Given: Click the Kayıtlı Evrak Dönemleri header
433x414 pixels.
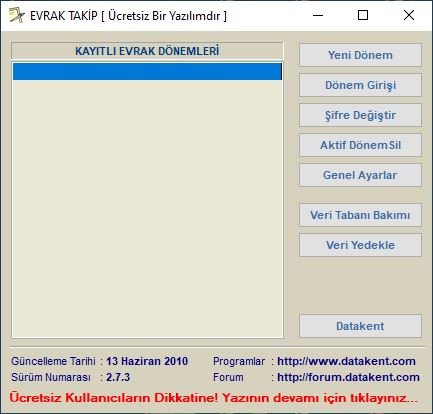Looking at the screenshot, I should coord(147,51).
